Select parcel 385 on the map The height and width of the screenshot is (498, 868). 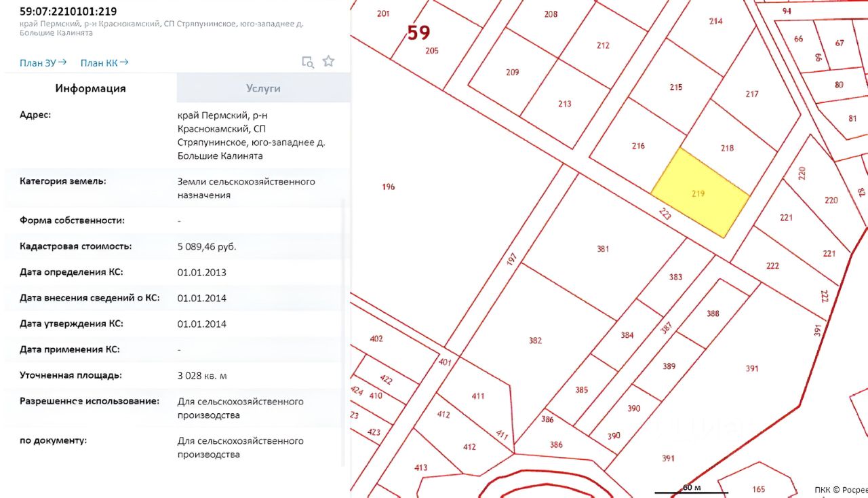coord(581,390)
